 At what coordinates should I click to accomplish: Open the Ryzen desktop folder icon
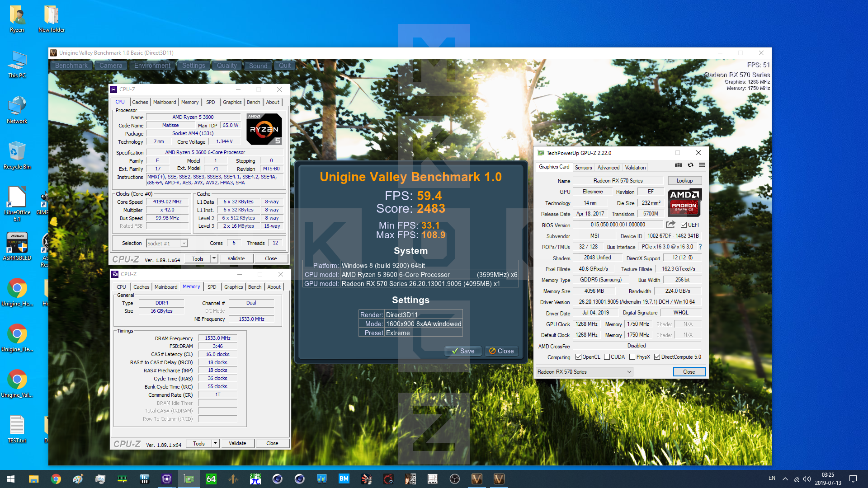17,19
